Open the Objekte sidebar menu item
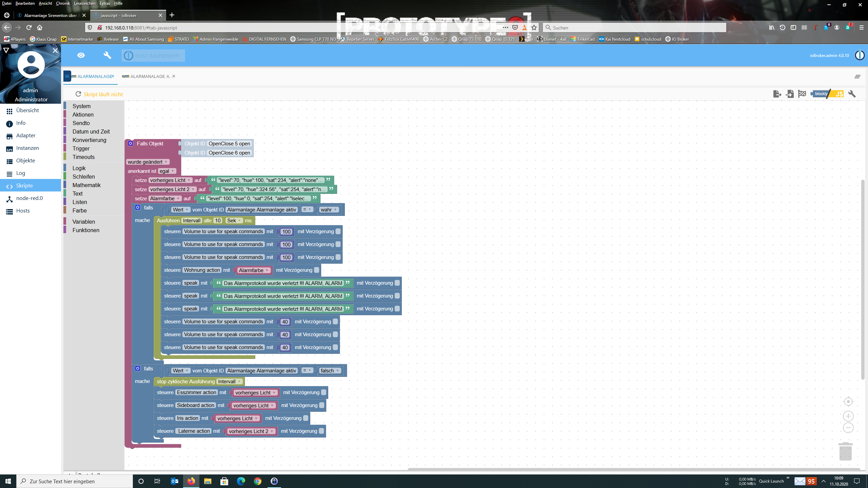 coord(25,160)
